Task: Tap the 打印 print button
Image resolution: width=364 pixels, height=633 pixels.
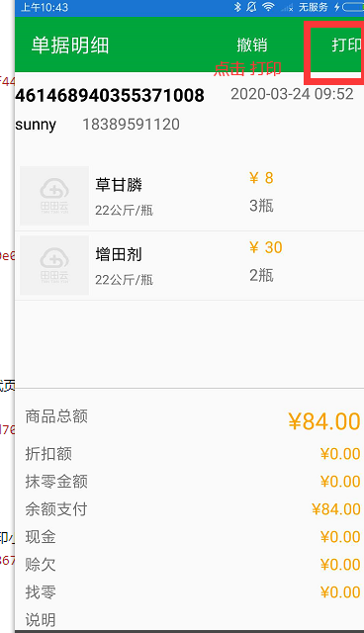Action: (346, 45)
